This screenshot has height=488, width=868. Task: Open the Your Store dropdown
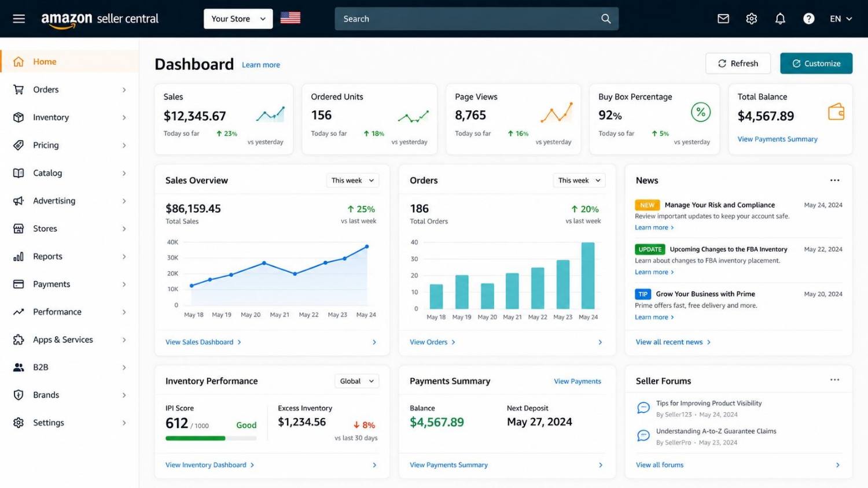(238, 19)
